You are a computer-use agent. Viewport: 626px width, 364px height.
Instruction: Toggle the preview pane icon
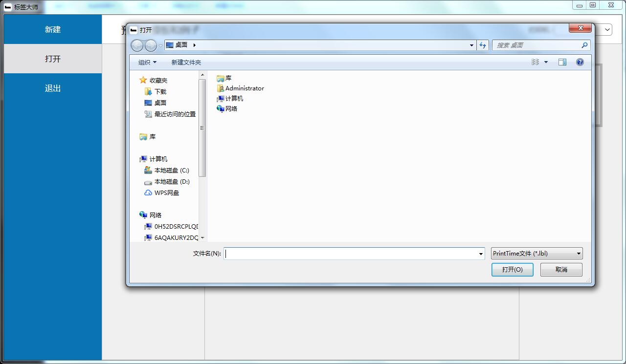pos(562,62)
